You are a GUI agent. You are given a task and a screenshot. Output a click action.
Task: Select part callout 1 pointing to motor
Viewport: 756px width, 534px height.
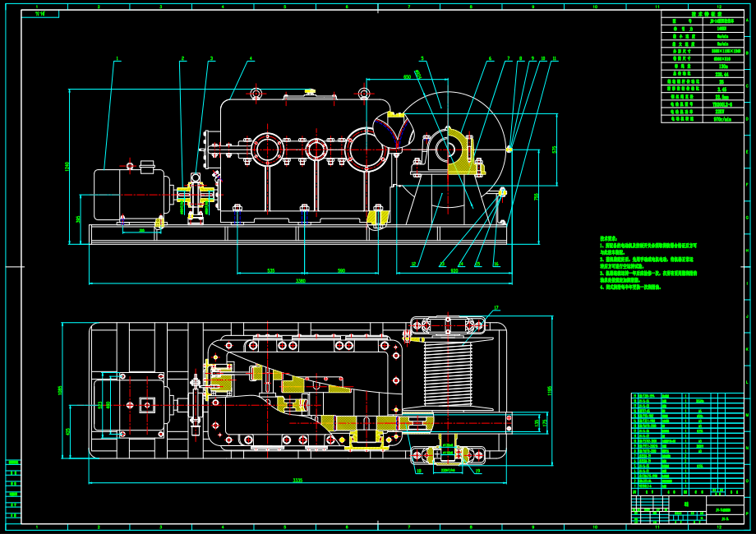point(116,58)
